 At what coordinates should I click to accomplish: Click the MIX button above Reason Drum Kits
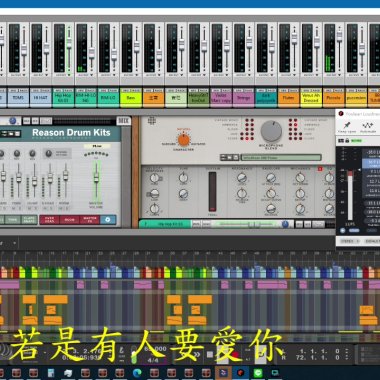(124, 121)
